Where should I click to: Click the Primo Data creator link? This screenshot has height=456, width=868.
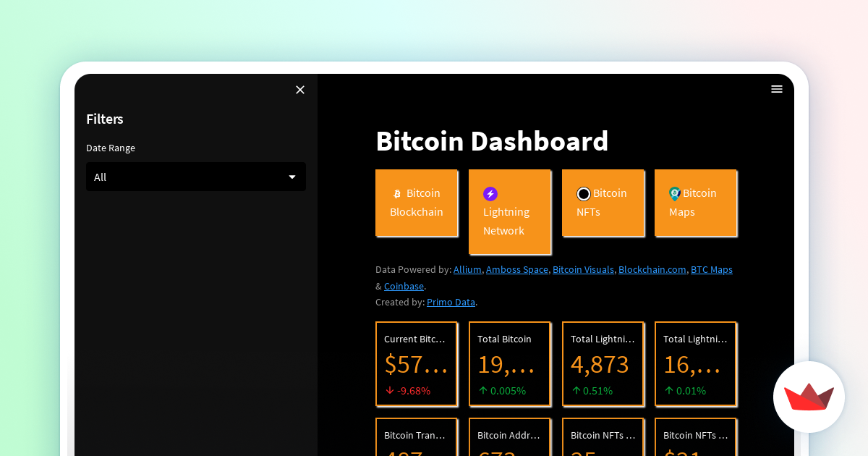[x=451, y=302]
